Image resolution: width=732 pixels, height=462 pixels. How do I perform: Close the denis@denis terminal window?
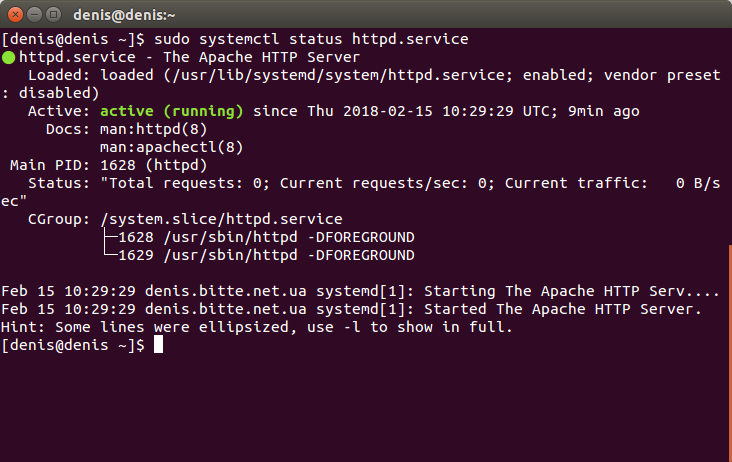pyautogui.click(x=15, y=14)
